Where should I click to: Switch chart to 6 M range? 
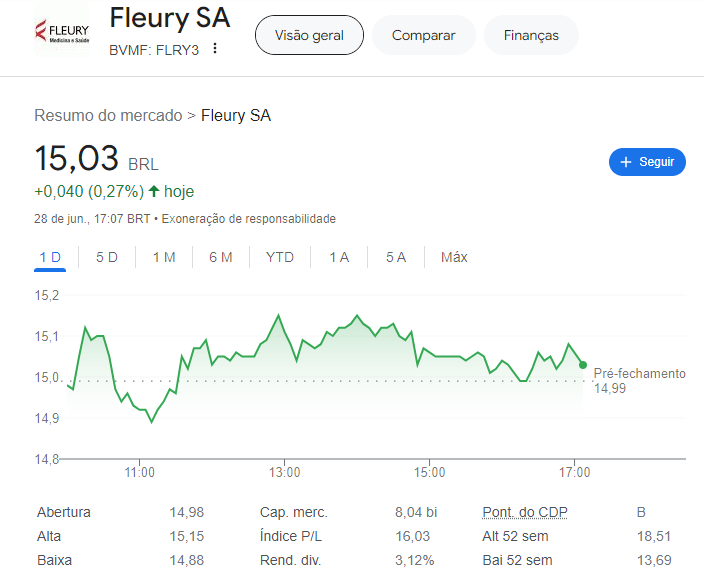(x=221, y=257)
